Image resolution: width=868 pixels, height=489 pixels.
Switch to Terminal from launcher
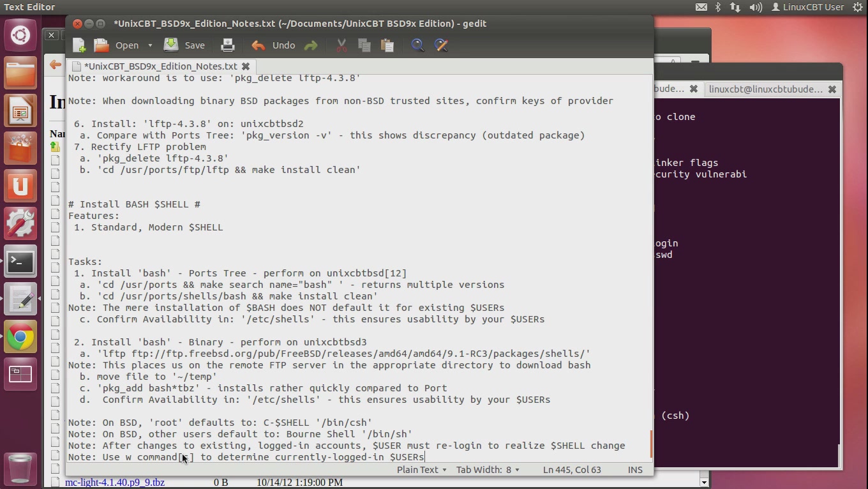(x=20, y=262)
